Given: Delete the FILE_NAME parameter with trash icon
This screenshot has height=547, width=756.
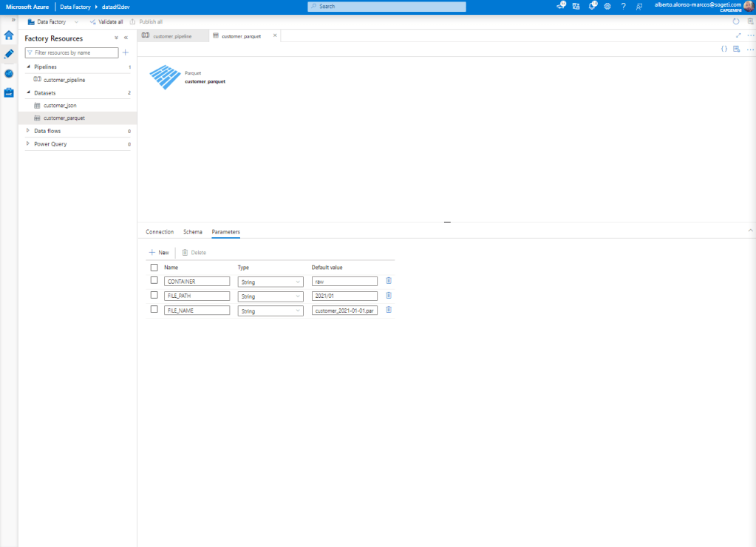Looking at the screenshot, I should coord(389,310).
